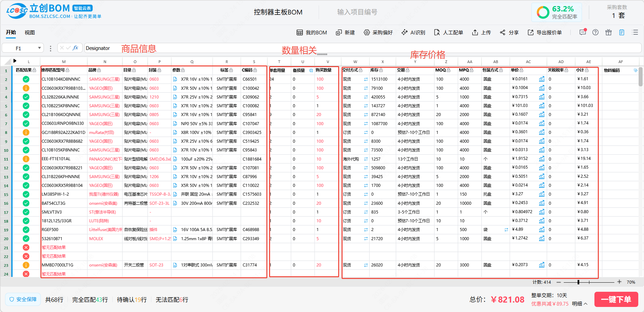Click the zoom slider handle
644x312 pixels.
point(578,282)
